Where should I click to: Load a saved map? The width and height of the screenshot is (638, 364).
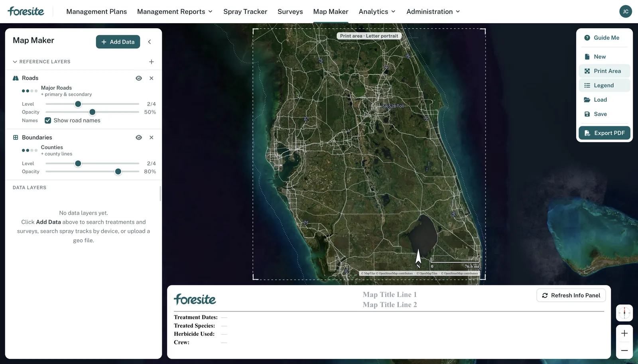pos(605,100)
